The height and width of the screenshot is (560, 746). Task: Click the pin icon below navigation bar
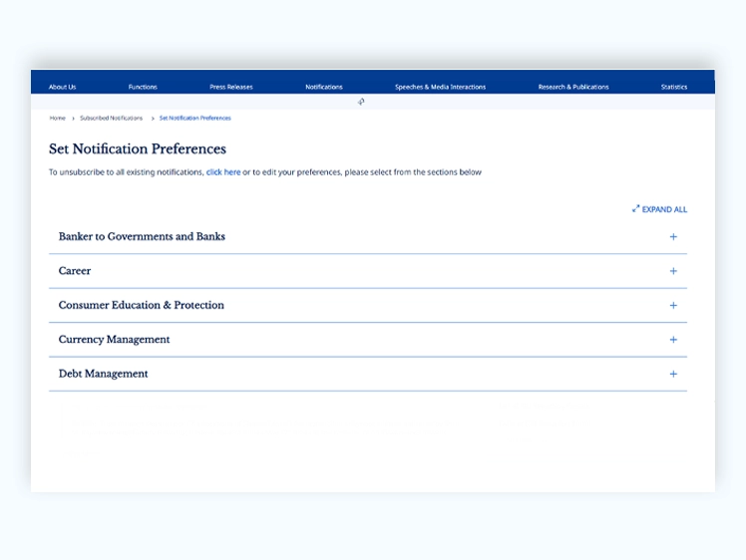click(361, 102)
